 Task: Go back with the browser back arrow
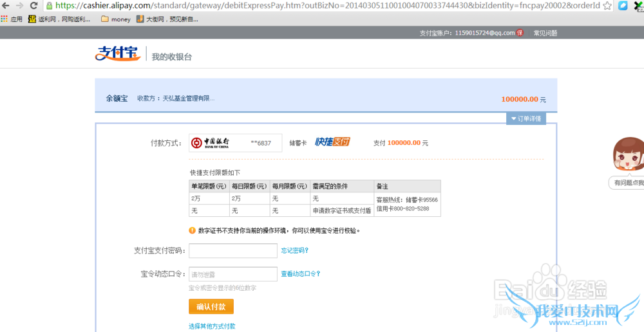(6, 6)
